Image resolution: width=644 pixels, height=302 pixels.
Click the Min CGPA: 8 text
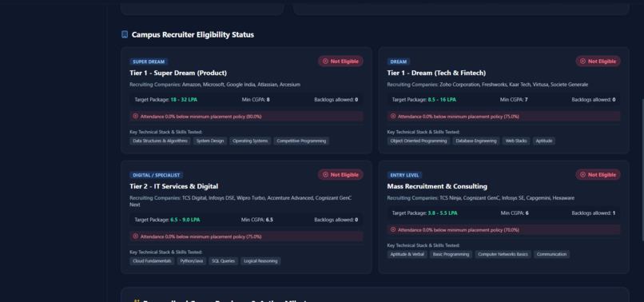pyautogui.click(x=256, y=99)
